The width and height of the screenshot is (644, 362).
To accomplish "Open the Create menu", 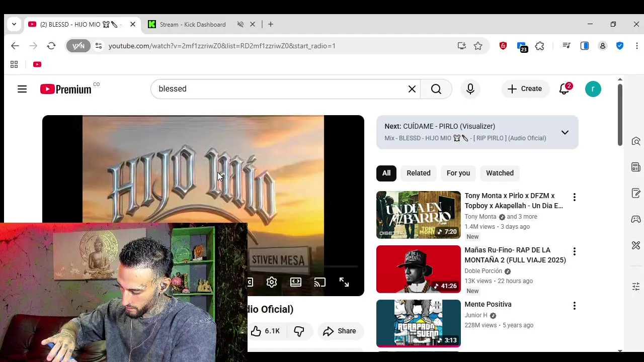I will [525, 89].
